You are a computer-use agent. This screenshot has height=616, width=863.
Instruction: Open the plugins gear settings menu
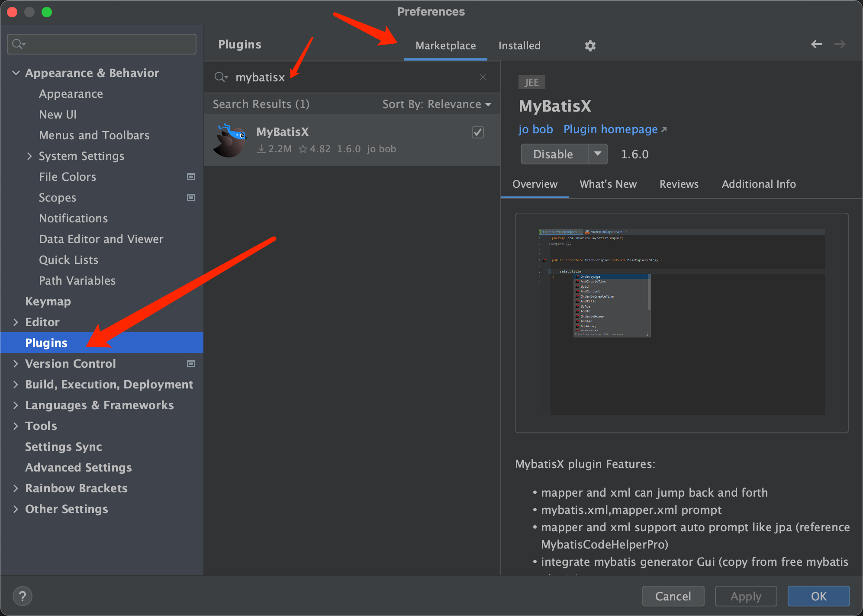point(590,45)
